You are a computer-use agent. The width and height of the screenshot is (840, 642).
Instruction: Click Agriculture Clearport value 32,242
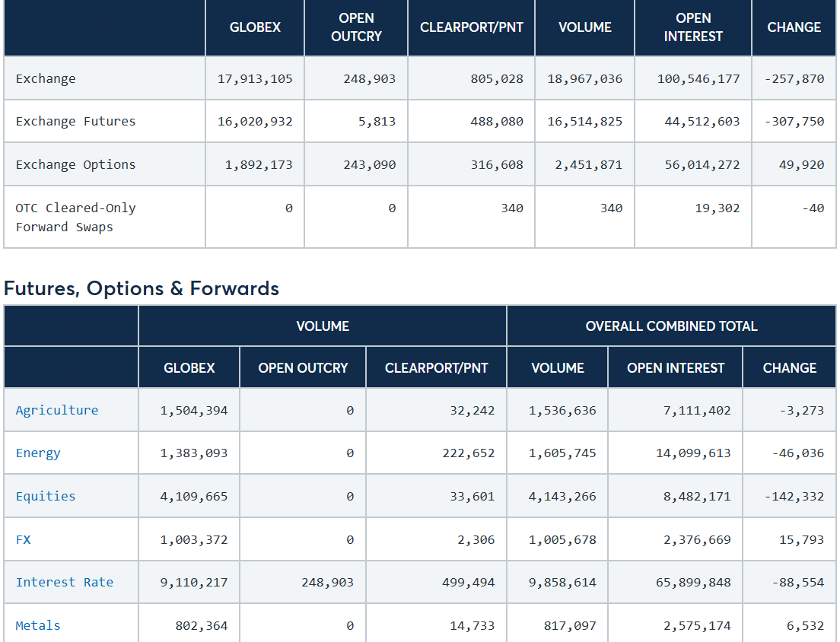(472, 411)
